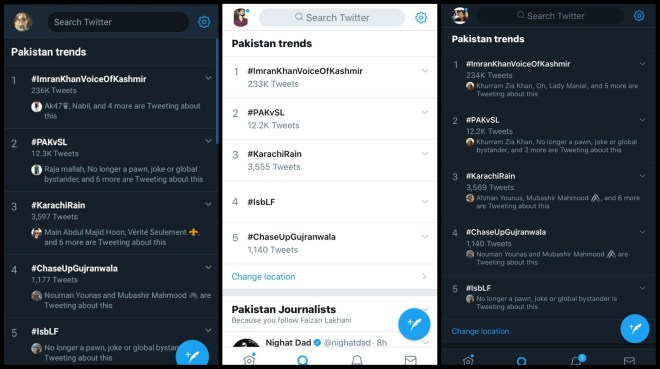The width and height of the screenshot is (660, 369).
Task: Tap profile avatar in right dark panel
Action: (x=460, y=16)
